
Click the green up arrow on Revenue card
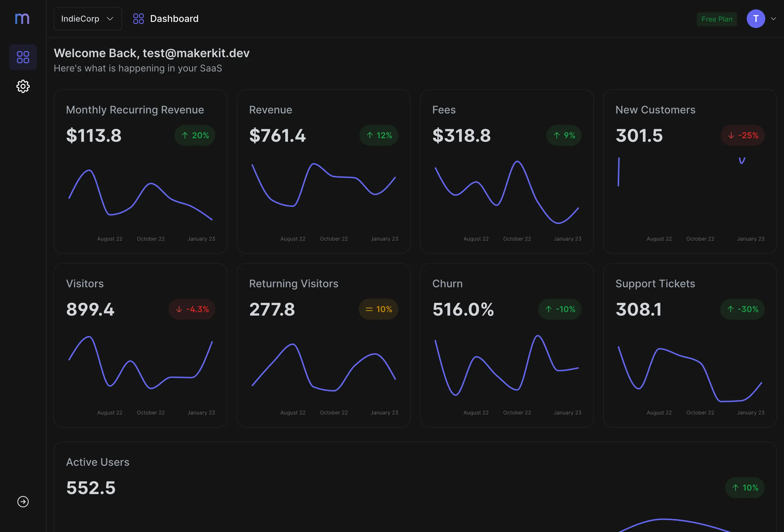370,135
